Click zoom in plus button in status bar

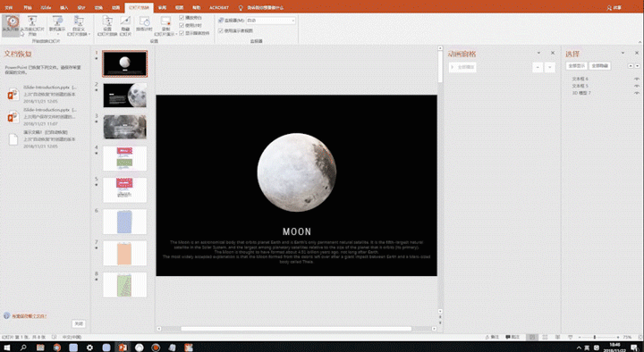point(618,337)
